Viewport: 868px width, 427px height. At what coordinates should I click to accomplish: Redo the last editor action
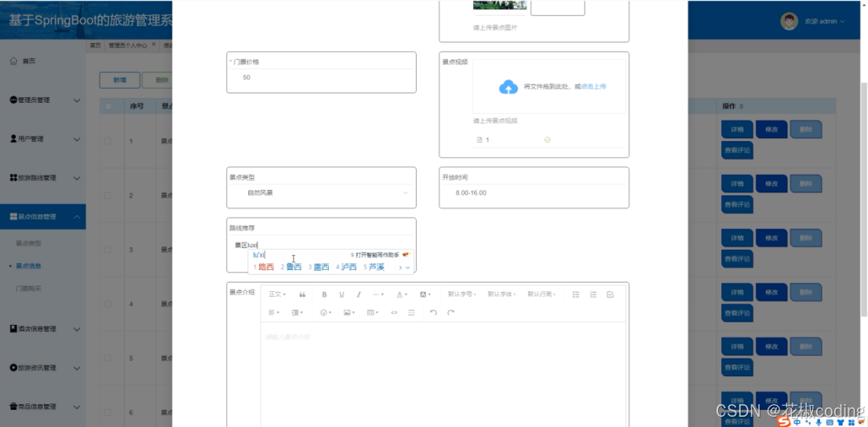(x=450, y=312)
